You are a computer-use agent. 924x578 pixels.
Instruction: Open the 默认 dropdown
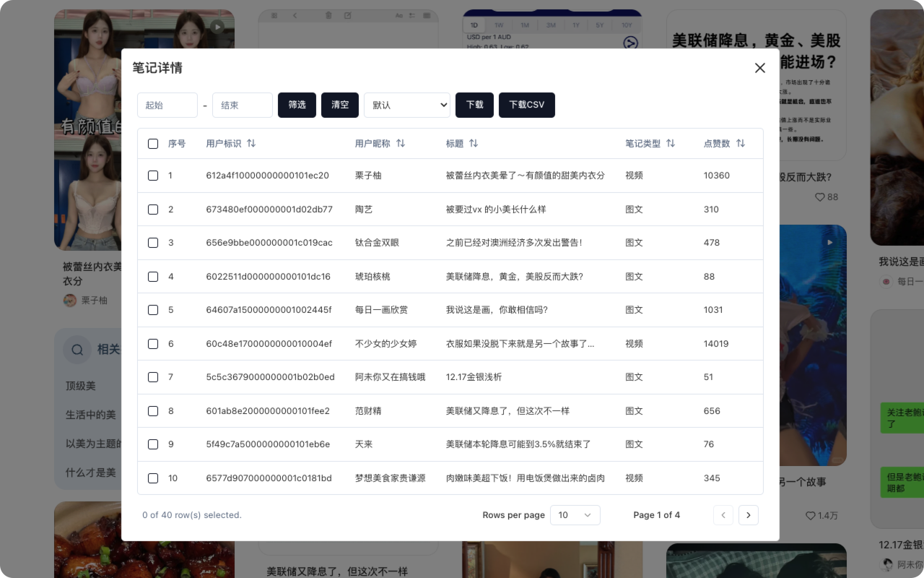click(407, 105)
